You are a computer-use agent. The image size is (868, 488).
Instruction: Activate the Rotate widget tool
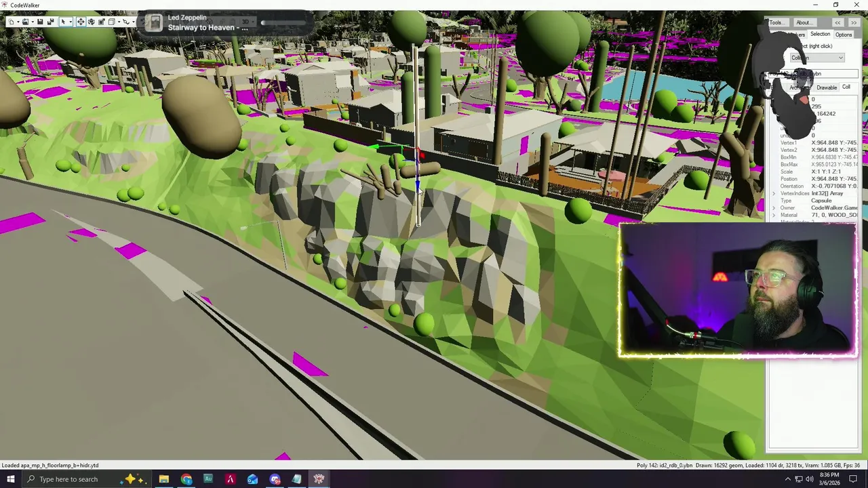coord(92,22)
